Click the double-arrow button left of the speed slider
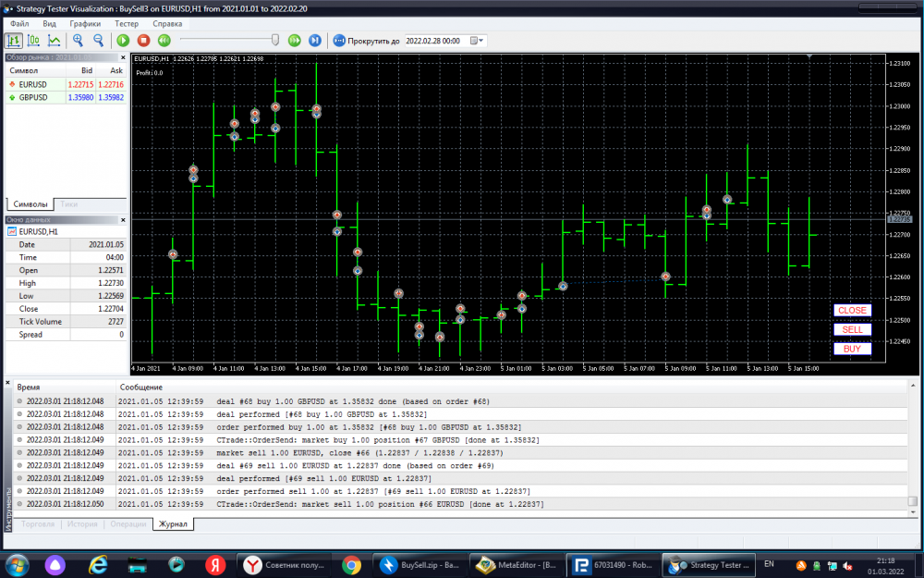 (164, 41)
